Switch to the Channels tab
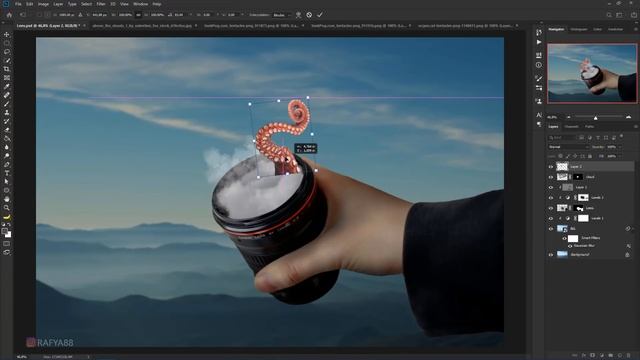 [x=571, y=127]
